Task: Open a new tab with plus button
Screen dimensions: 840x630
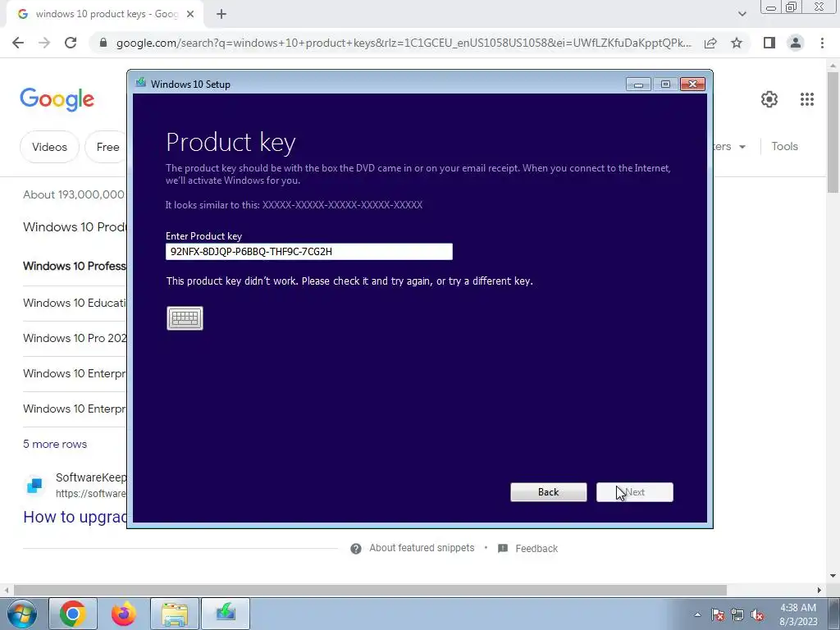Action: (221, 15)
